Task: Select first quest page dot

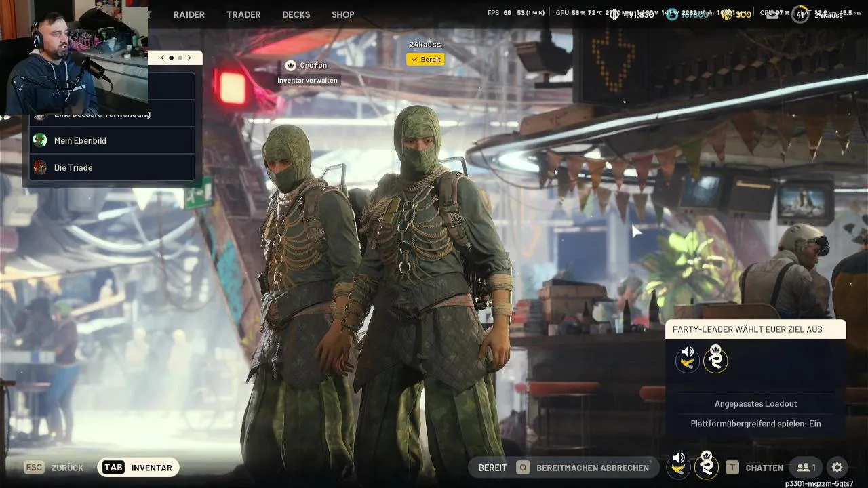Action: tap(171, 58)
